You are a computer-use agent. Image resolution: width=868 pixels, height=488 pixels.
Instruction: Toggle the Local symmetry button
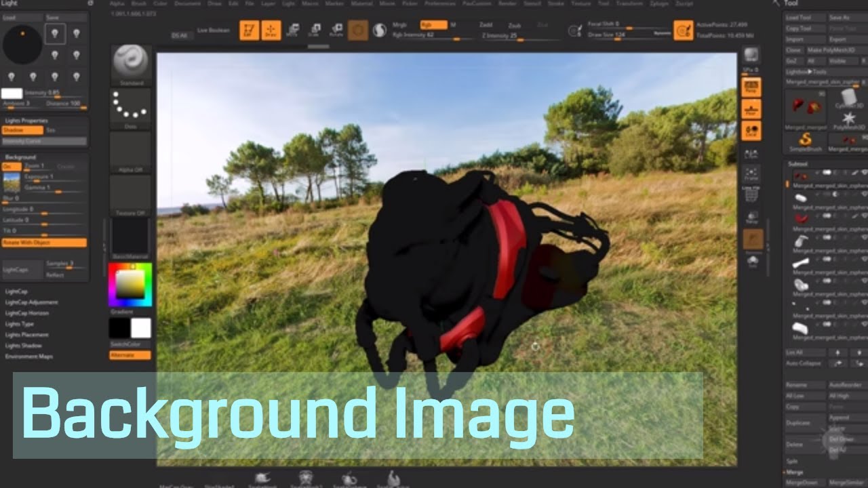pos(751,131)
